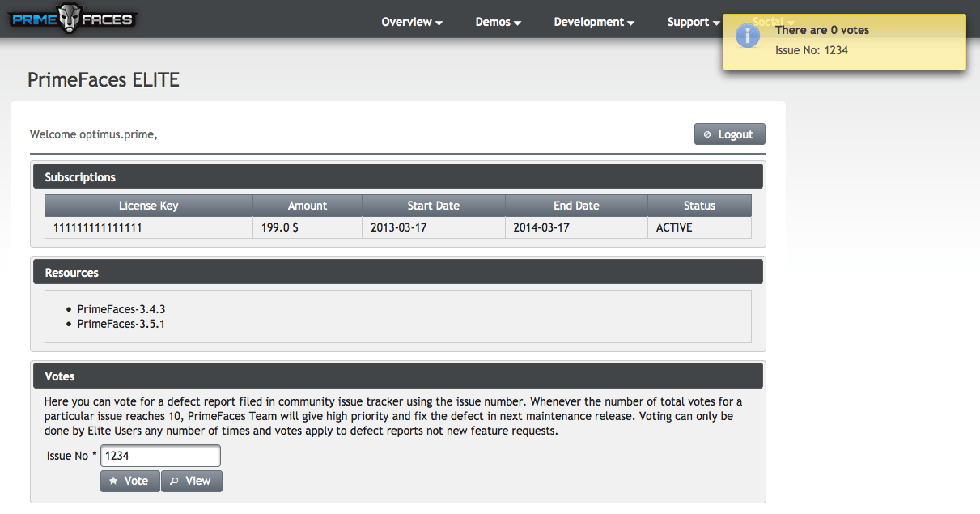The height and width of the screenshot is (514, 980).
Task: Click the info icon in the notification
Action: (748, 36)
